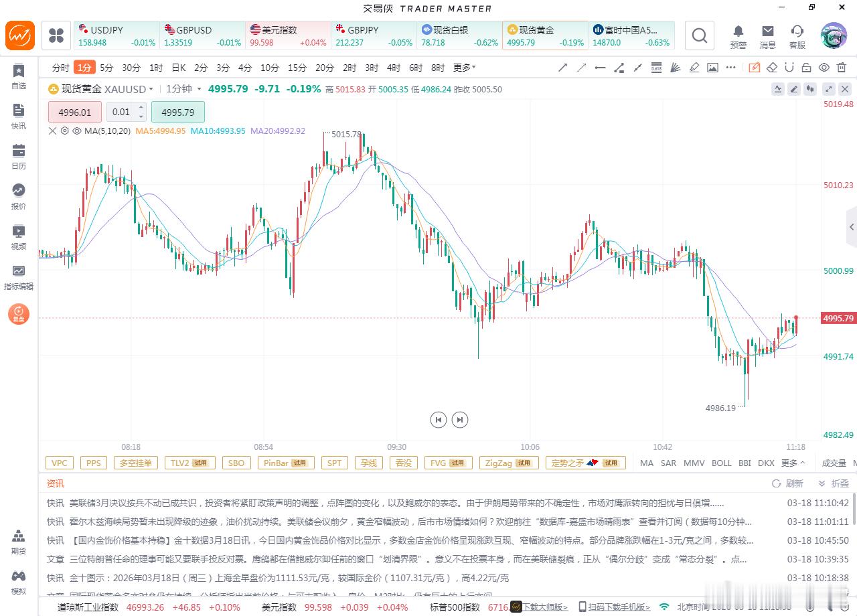Enable the magnet snap tool
Screen dimensions: 857x616
pos(790,68)
